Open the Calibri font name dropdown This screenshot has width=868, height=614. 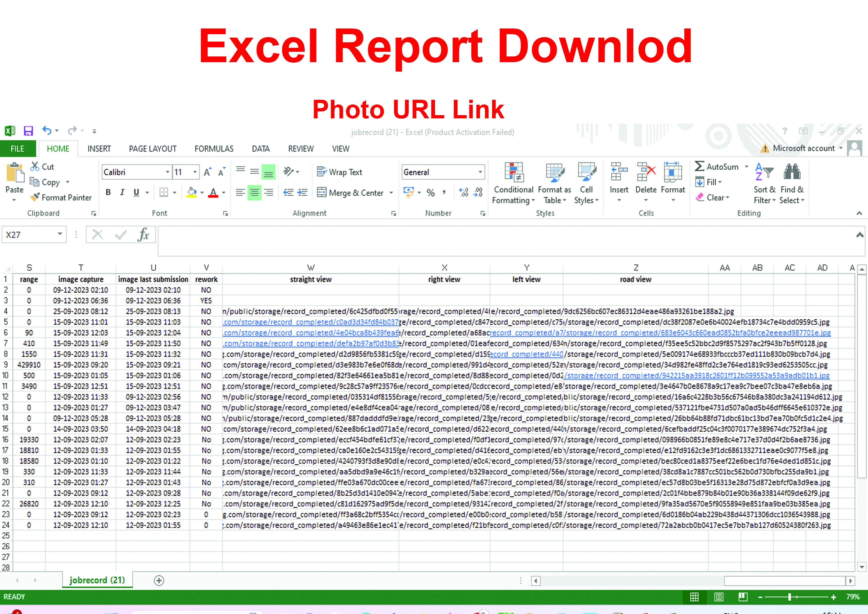pyautogui.click(x=168, y=172)
